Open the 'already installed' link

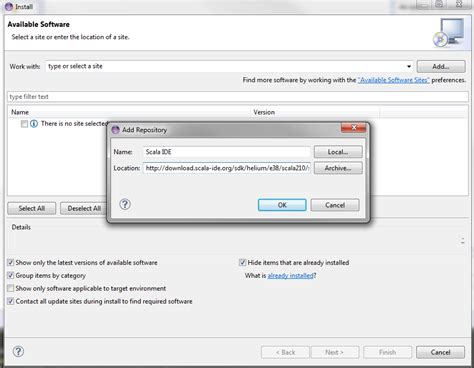point(290,276)
